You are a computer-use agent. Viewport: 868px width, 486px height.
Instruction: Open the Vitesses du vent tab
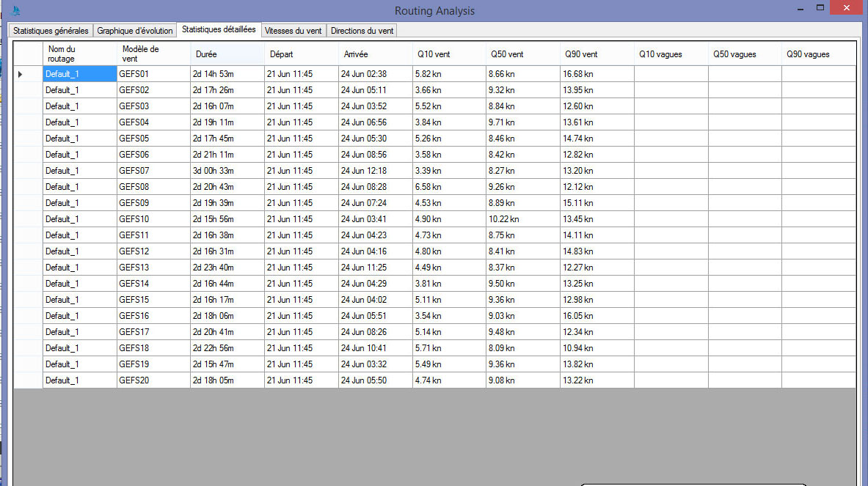pos(293,31)
